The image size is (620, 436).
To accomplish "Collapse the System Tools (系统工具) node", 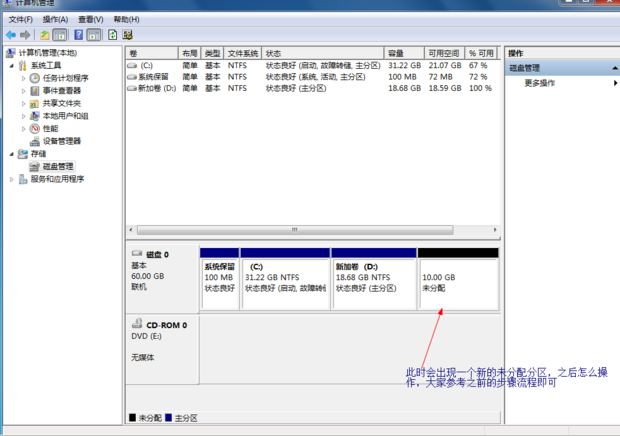I will [11, 66].
